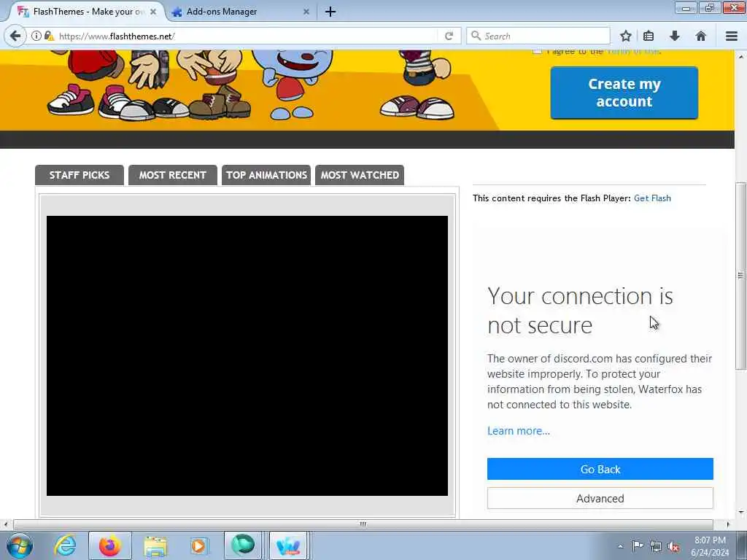
Task: Open site information icon in address bar
Action: coord(36,36)
